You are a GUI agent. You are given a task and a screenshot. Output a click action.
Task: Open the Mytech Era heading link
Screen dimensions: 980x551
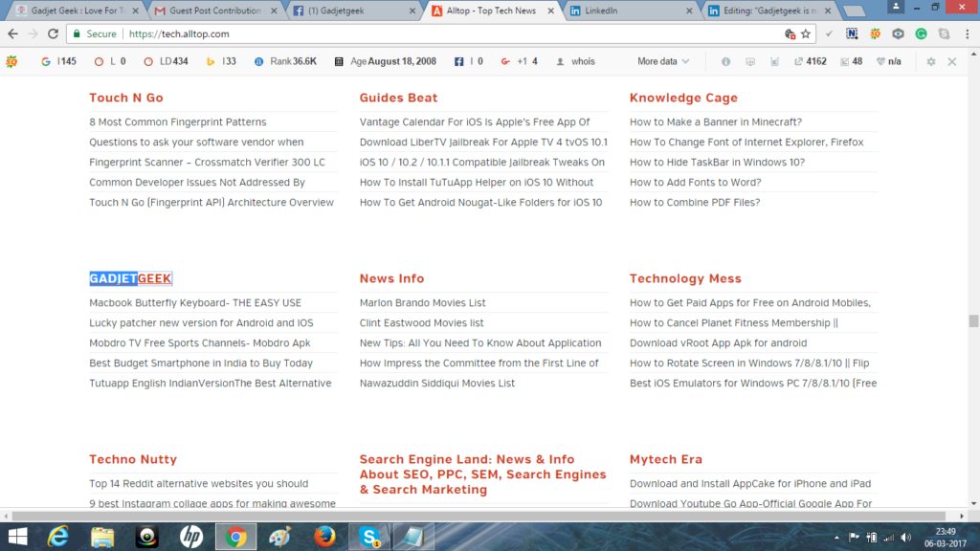(x=666, y=459)
